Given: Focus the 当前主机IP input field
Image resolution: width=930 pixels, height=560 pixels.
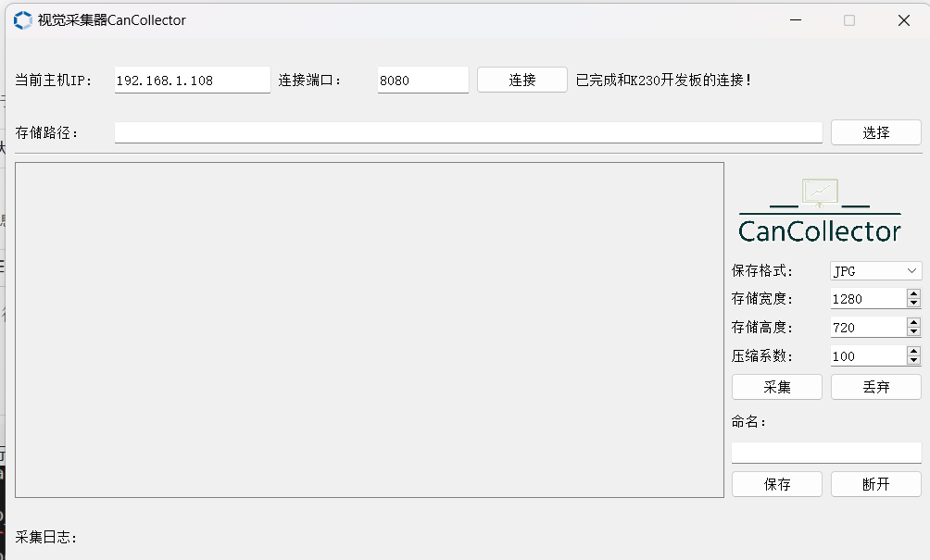Looking at the screenshot, I should point(192,81).
